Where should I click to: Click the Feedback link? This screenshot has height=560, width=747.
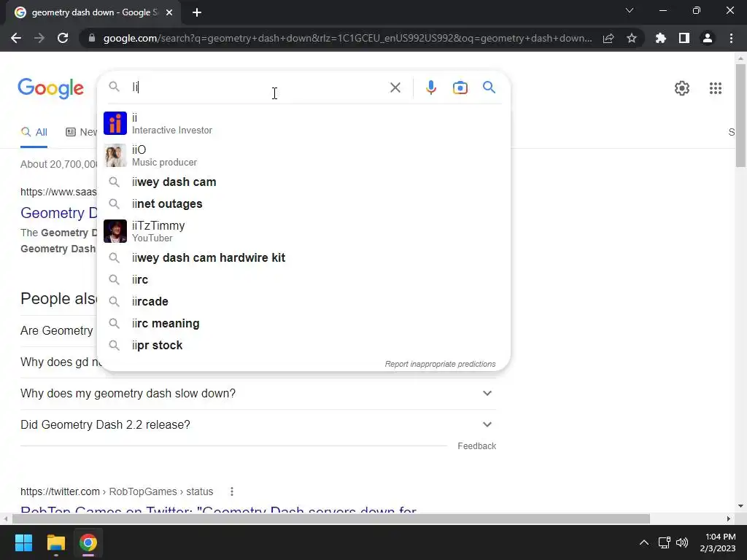coord(477,446)
